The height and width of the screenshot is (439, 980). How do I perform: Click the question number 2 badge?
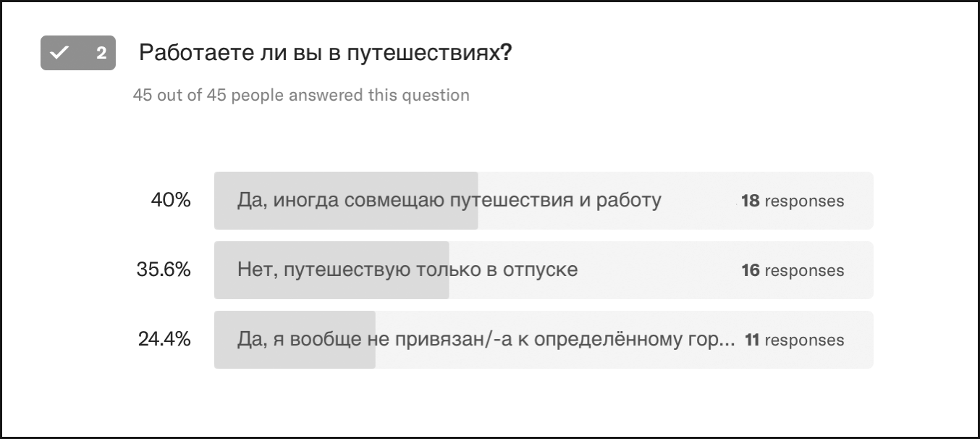[x=78, y=53]
